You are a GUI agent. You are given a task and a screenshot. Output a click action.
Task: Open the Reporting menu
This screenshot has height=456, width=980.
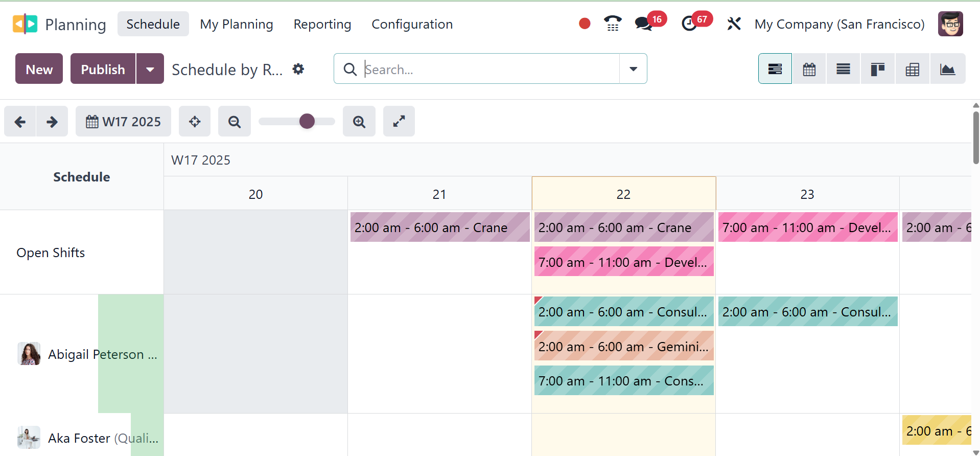pyautogui.click(x=322, y=24)
